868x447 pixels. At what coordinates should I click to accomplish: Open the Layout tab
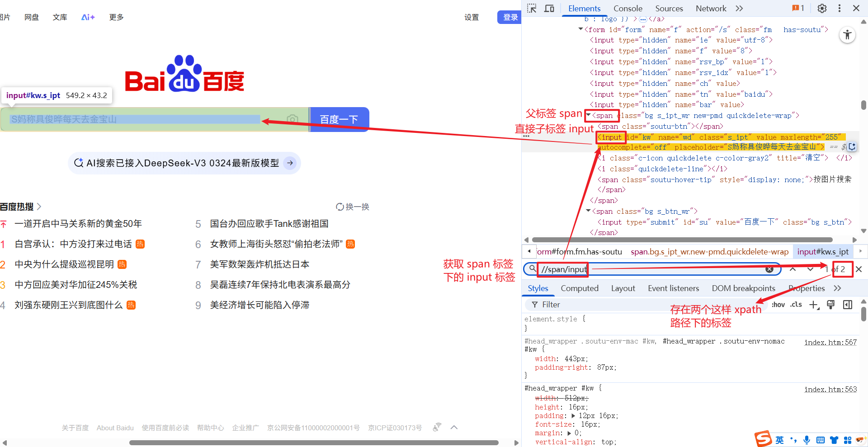pyautogui.click(x=623, y=288)
